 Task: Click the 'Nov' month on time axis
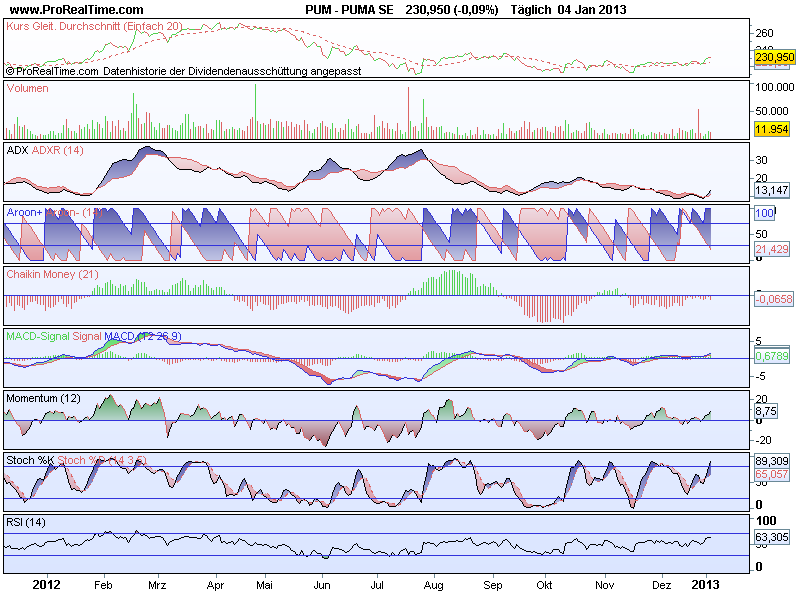coord(605,585)
